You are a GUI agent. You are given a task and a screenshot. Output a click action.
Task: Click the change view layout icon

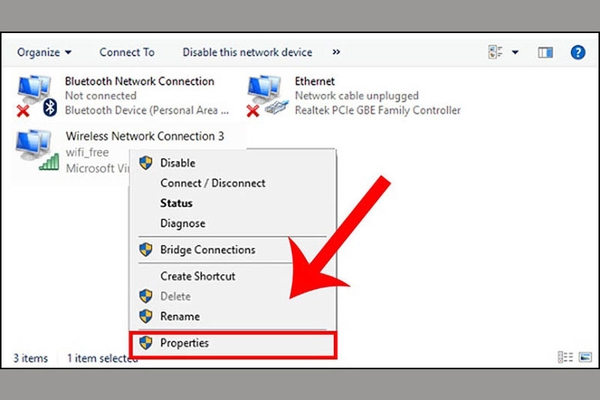[495, 52]
